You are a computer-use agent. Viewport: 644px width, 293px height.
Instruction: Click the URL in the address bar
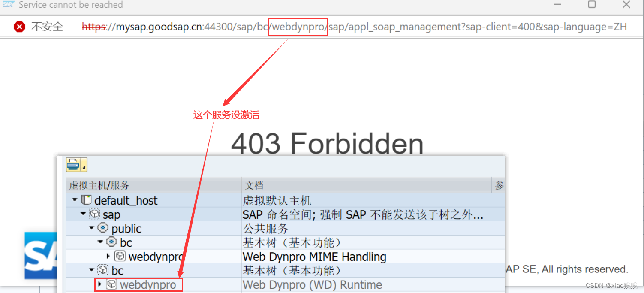coord(354,27)
